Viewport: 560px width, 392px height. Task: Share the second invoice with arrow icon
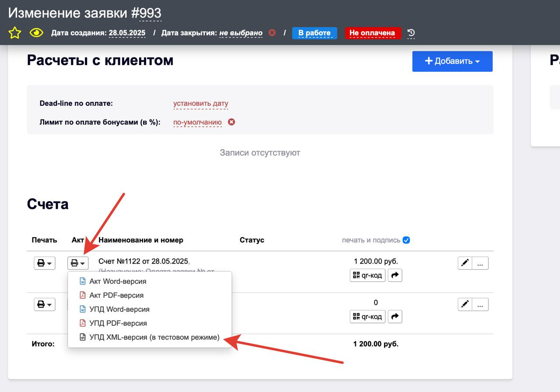coord(395,316)
